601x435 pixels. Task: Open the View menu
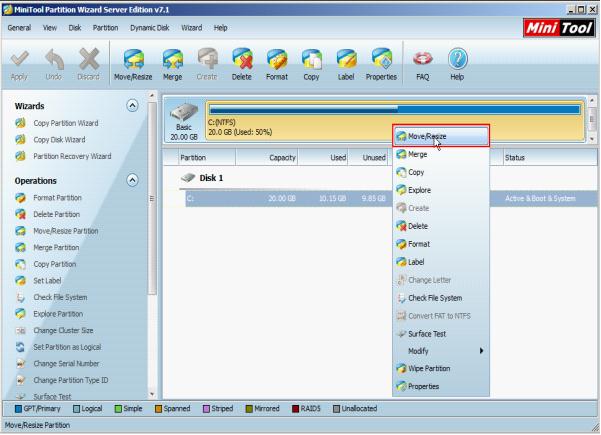click(50, 28)
